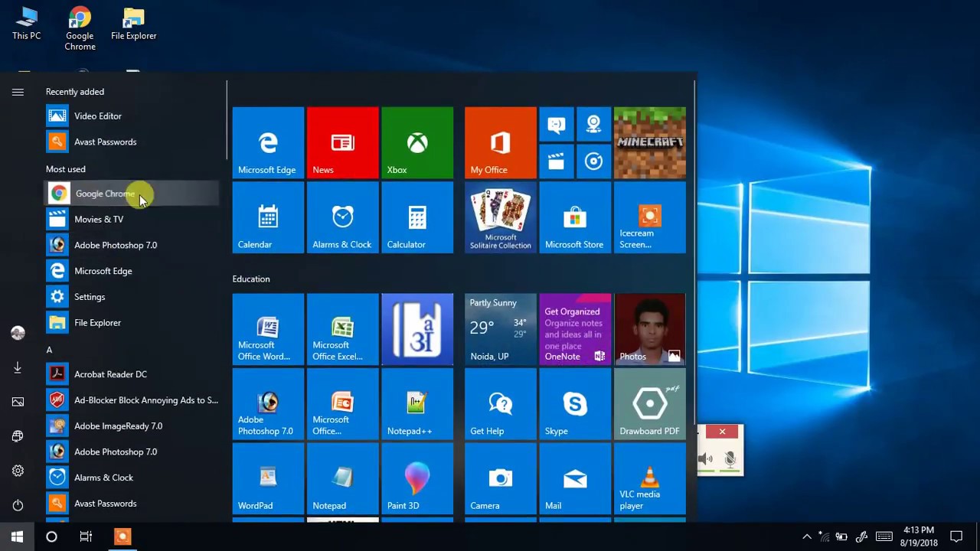Jump to alphabet via the A header
This screenshot has width=980, height=551.
[x=49, y=350]
